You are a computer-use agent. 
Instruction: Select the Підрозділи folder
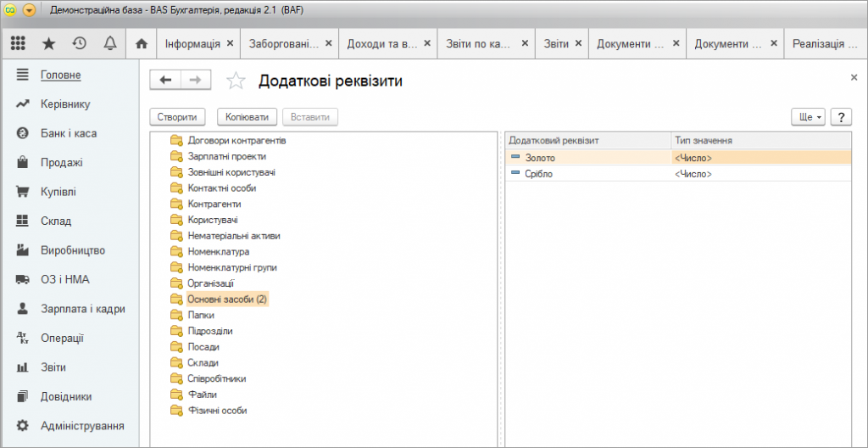pos(210,331)
